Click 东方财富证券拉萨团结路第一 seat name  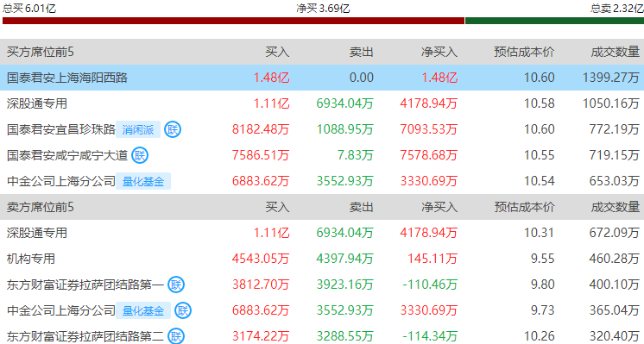[x=85, y=285]
